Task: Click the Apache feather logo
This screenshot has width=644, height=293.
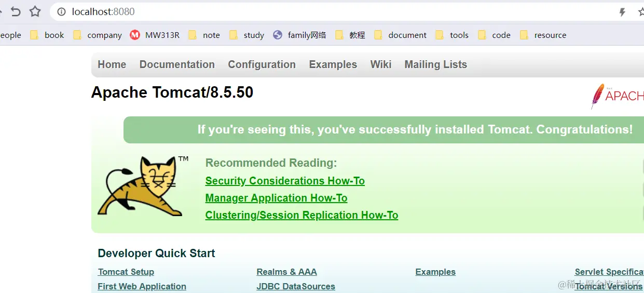Action: (x=616, y=96)
